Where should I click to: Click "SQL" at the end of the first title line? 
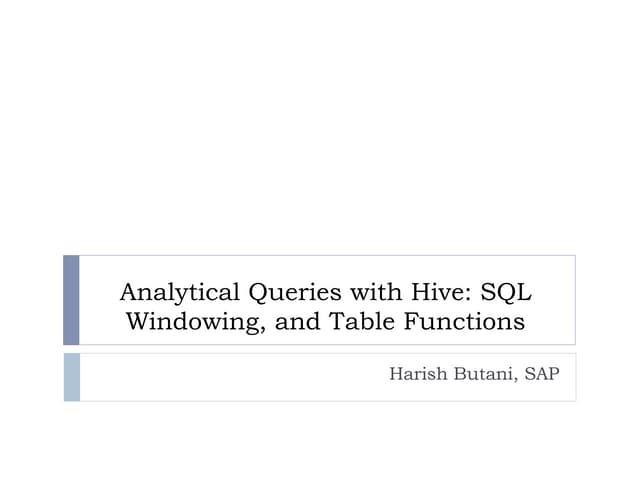(x=507, y=292)
